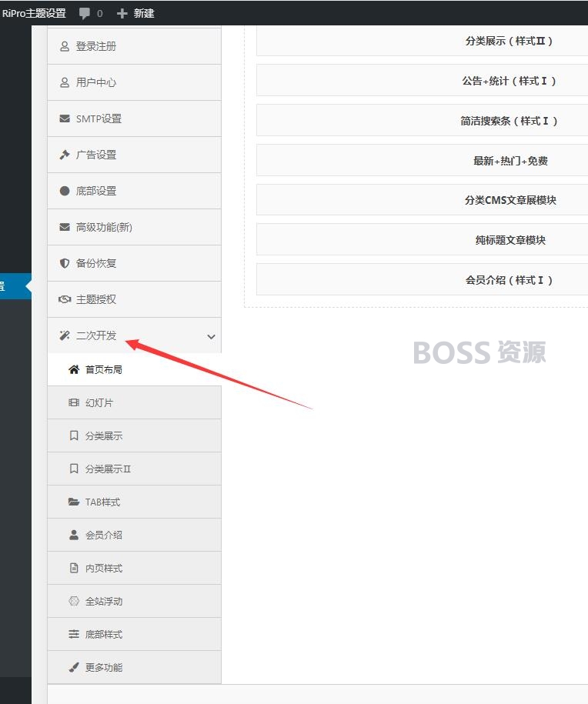Click the bookmark icon beside 分类展示II
This screenshot has height=704, width=588.
point(74,469)
